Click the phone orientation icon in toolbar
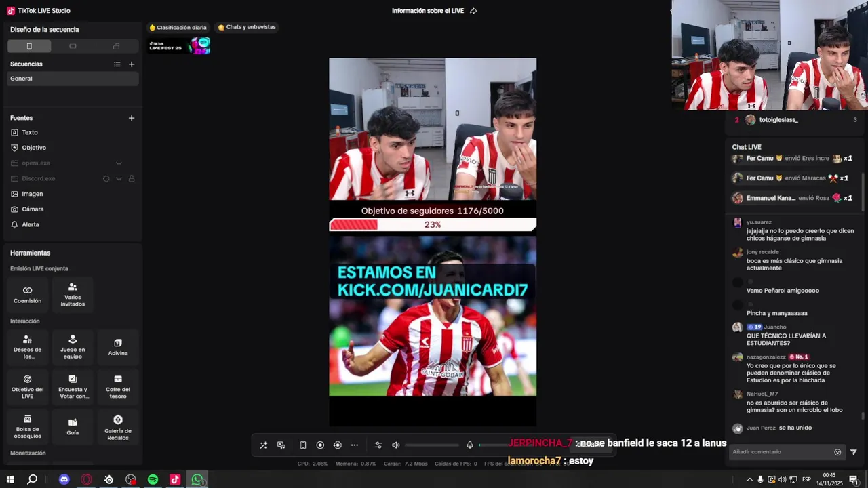Screen dimensions: 868x488 pyautogui.click(x=303, y=445)
